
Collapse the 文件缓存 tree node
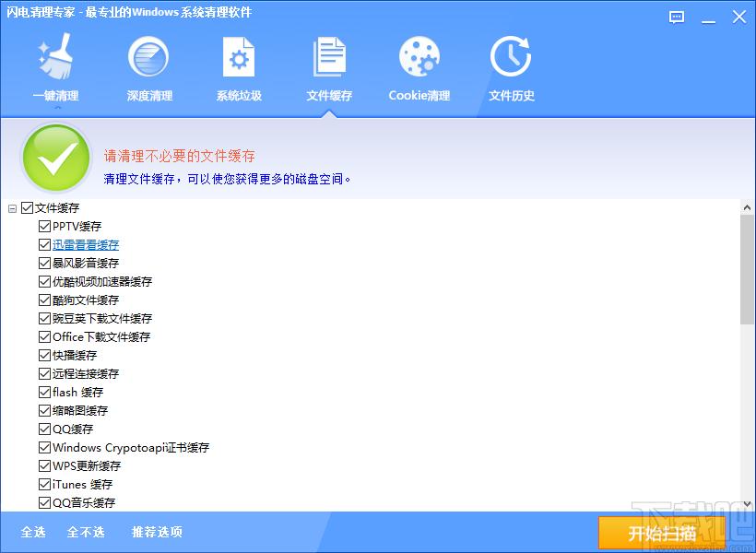click(x=13, y=209)
